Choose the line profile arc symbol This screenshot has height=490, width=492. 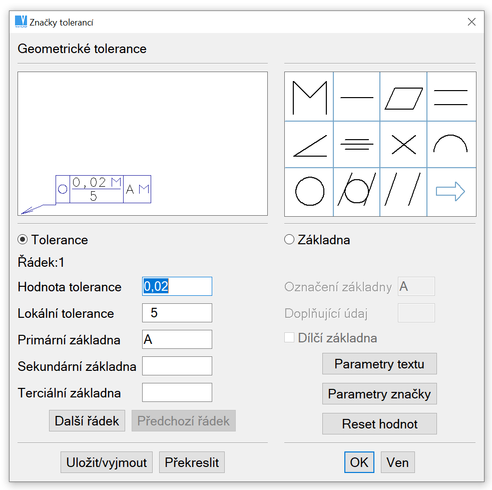coord(451,145)
